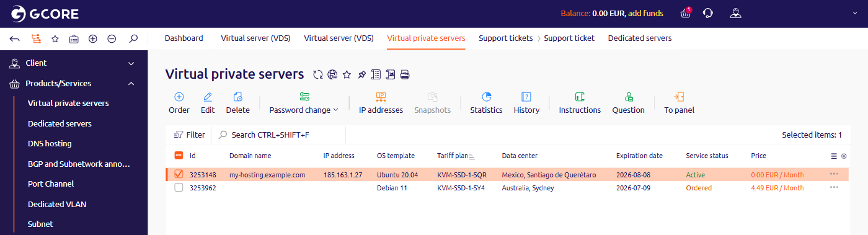Open Dedicated VLAN in sidebar
This screenshot has width=868, height=235.
click(58, 204)
